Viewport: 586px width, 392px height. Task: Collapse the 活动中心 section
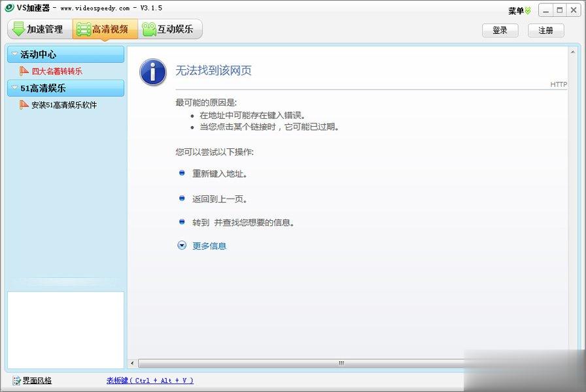[66, 54]
